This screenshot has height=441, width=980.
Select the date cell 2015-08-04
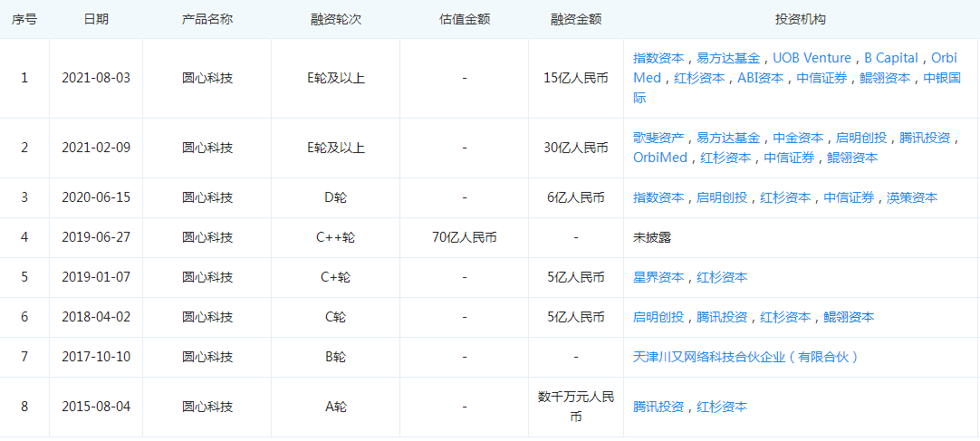tap(96, 407)
